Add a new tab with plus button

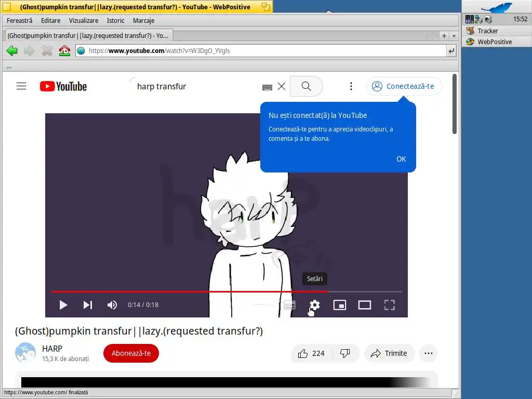444,36
